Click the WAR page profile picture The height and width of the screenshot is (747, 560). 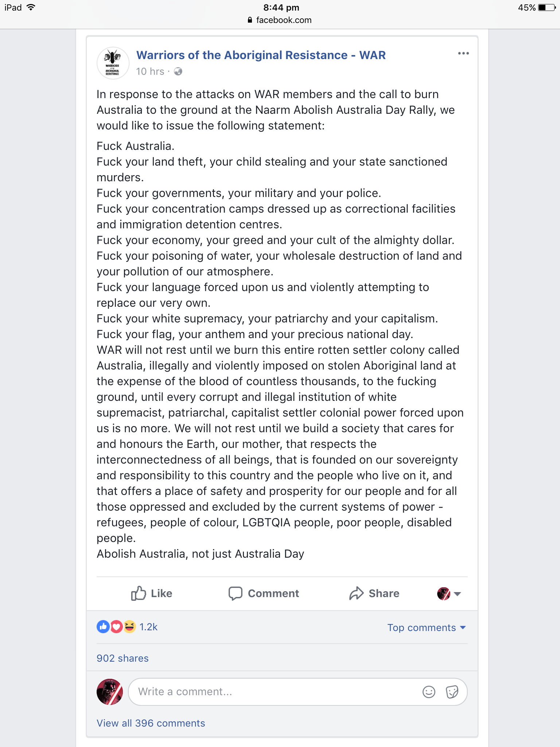pos(113,63)
